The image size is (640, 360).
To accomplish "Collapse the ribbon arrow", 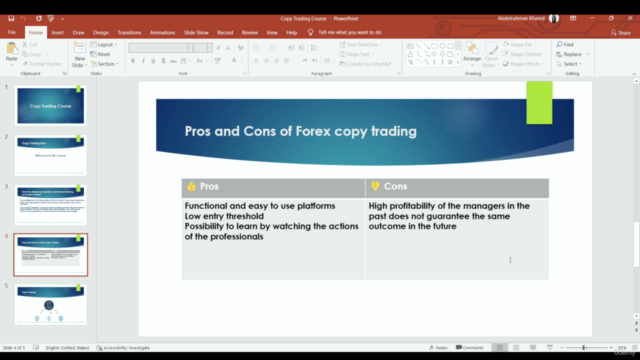I will (x=634, y=74).
